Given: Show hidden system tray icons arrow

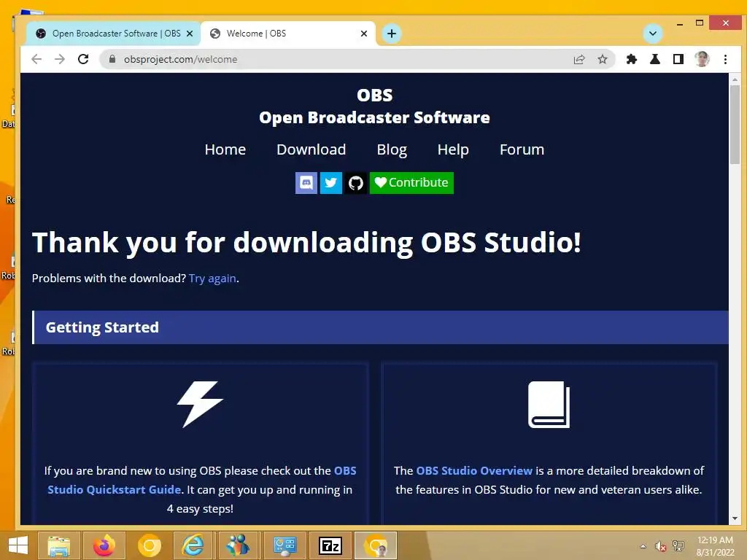Looking at the screenshot, I should click(x=643, y=546).
